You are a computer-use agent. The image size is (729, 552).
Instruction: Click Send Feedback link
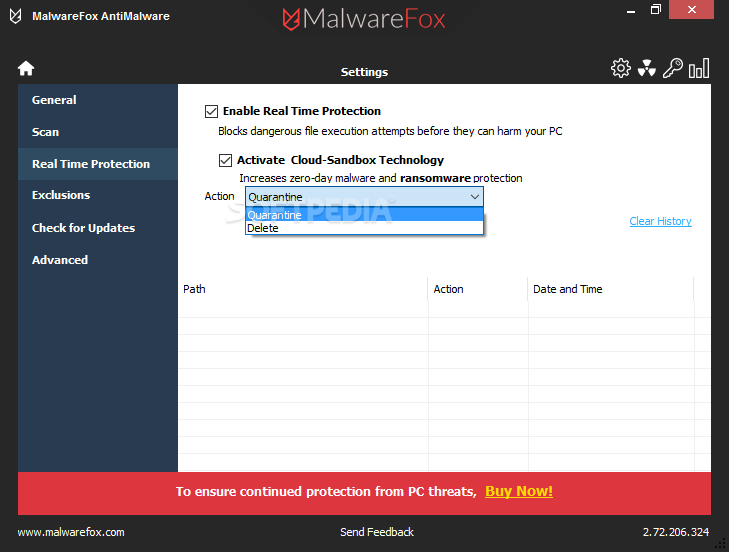point(377,532)
